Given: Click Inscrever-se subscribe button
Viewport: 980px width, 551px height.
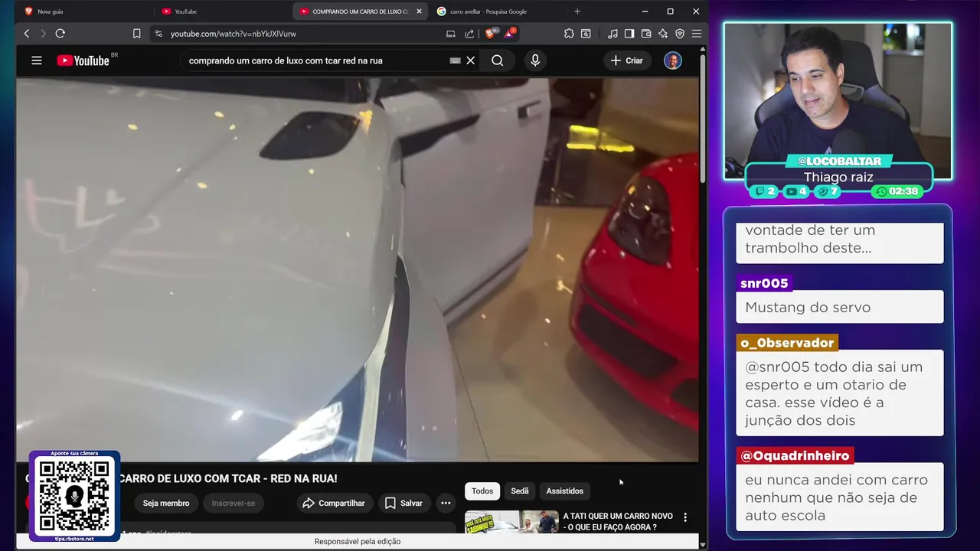Looking at the screenshot, I should click(x=234, y=503).
